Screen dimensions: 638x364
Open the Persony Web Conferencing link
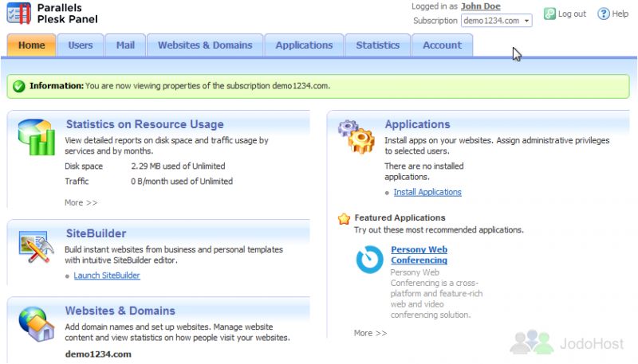[419, 255]
